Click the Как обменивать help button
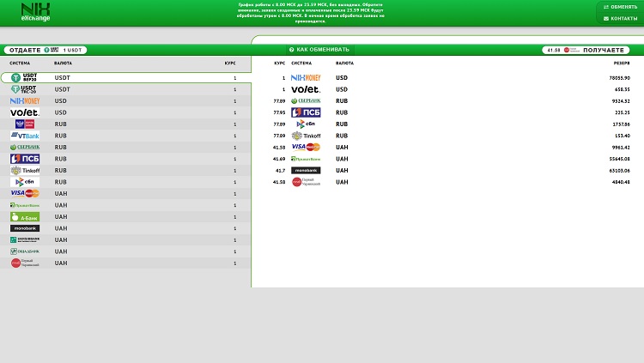Image resolution: width=644 pixels, height=363 pixels. pyautogui.click(x=319, y=50)
